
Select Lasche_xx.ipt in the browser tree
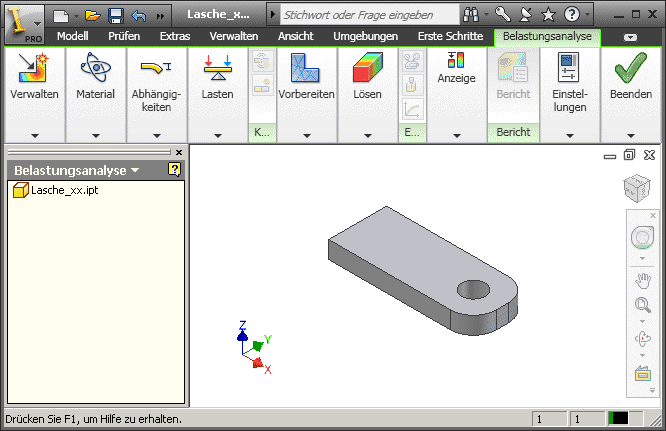click(64, 190)
